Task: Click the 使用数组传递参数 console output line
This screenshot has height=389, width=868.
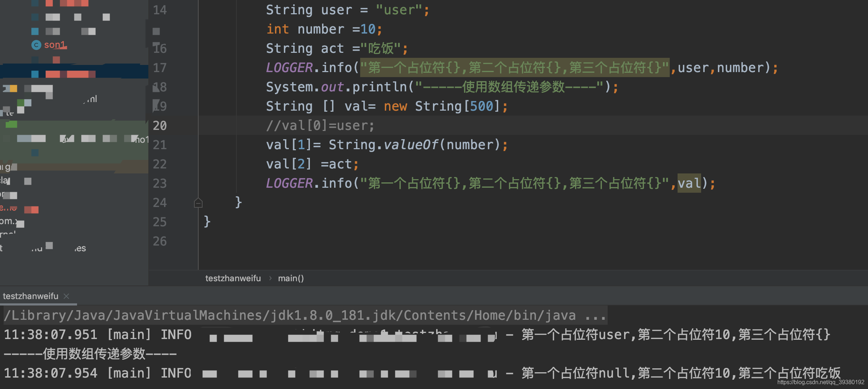Action: 90,354
